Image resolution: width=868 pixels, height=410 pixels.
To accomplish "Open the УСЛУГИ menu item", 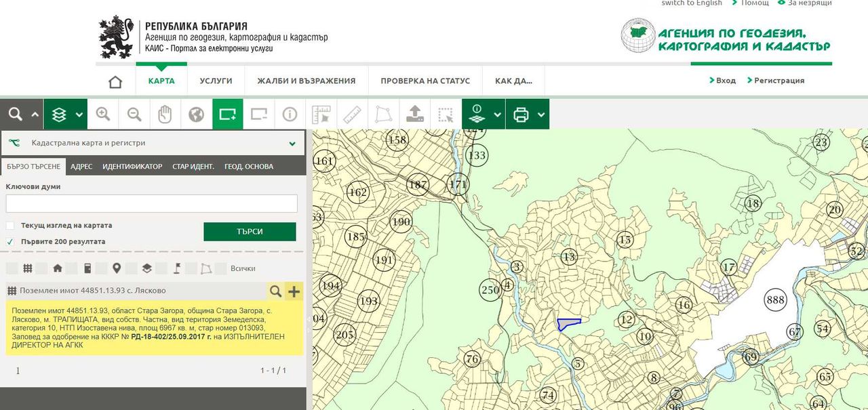I will click(216, 81).
